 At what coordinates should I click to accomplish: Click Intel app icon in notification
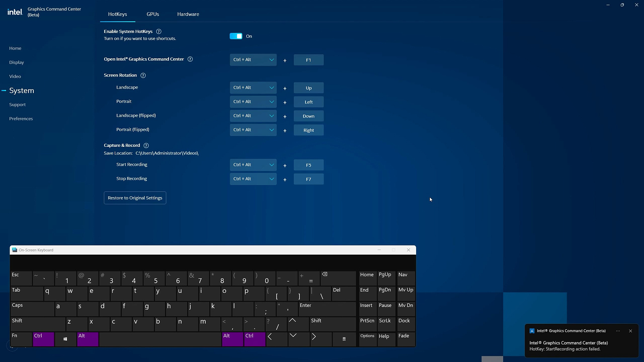(x=532, y=331)
